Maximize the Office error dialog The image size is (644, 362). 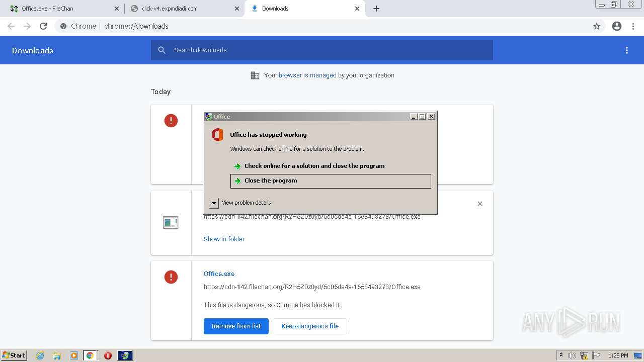(422, 117)
